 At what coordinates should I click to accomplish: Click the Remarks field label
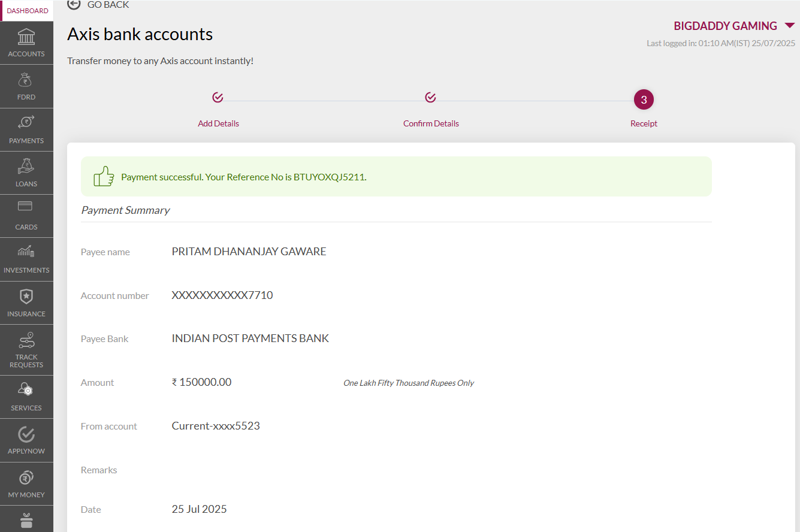(99, 470)
